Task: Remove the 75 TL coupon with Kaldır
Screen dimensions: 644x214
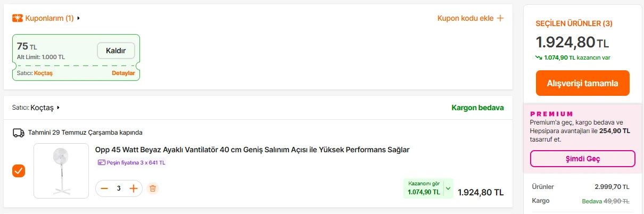Action: (116, 51)
